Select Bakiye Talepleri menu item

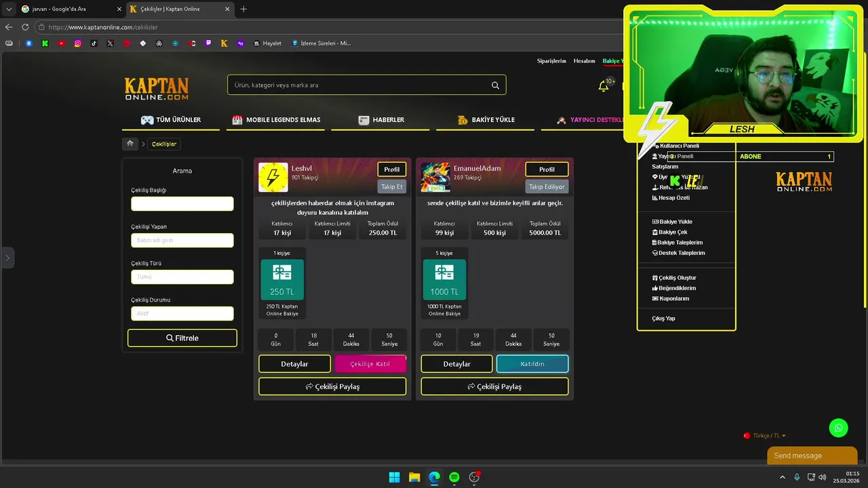[677, 243]
